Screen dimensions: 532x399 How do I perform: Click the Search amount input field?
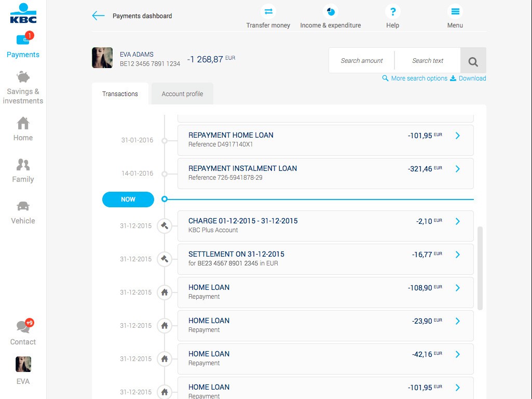pos(362,61)
